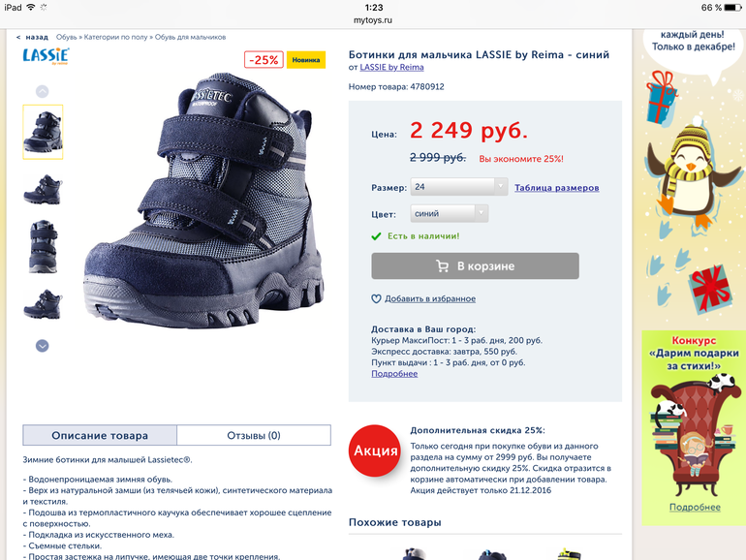Click the -25% discount badge
This screenshot has height=560, width=746.
(x=264, y=60)
